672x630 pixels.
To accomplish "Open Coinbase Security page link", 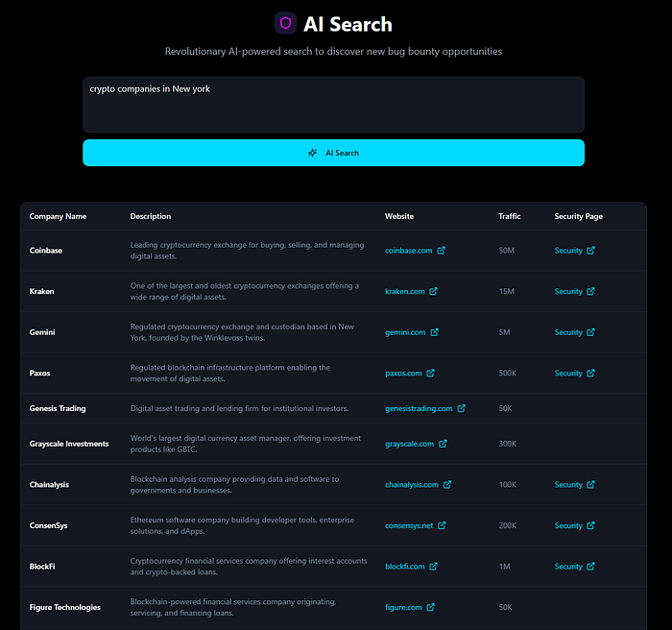I will pyautogui.click(x=568, y=251).
